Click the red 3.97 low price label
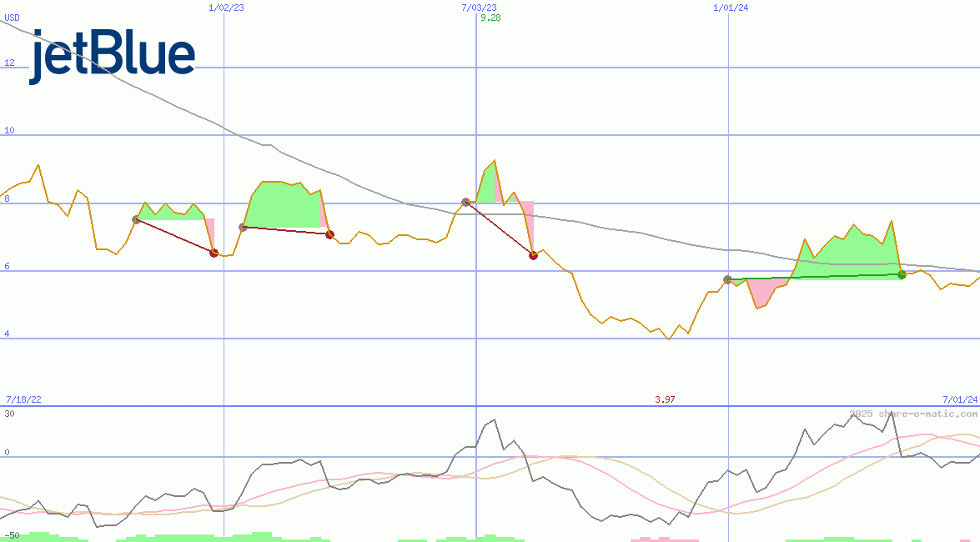The height and width of the screenshot is (542, 980). [x=665, y=399]
